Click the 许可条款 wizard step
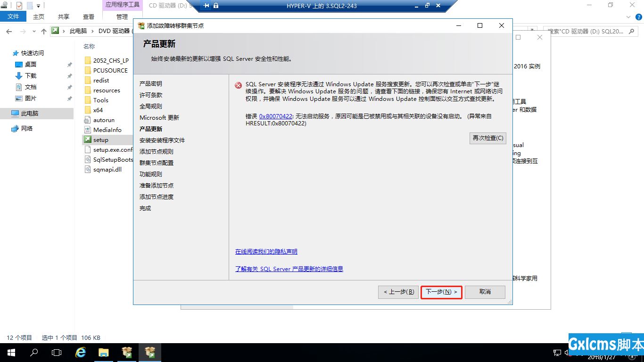 (151, 95)
